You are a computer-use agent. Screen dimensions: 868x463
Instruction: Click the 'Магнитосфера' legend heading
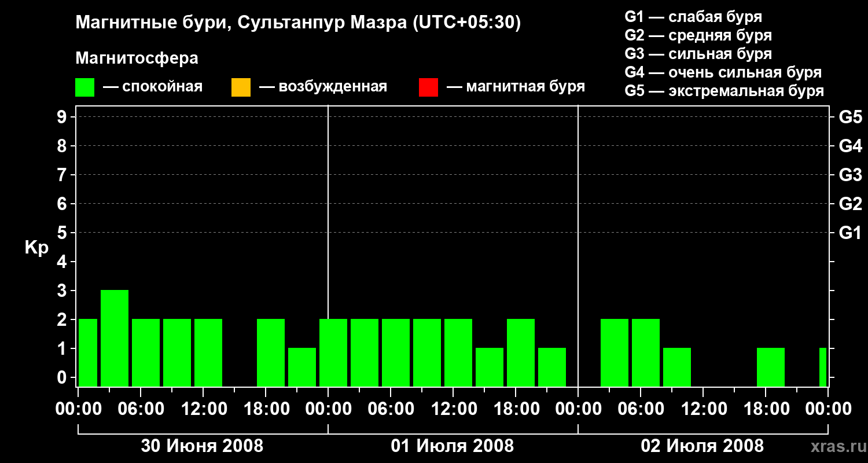tap(137, 58)
